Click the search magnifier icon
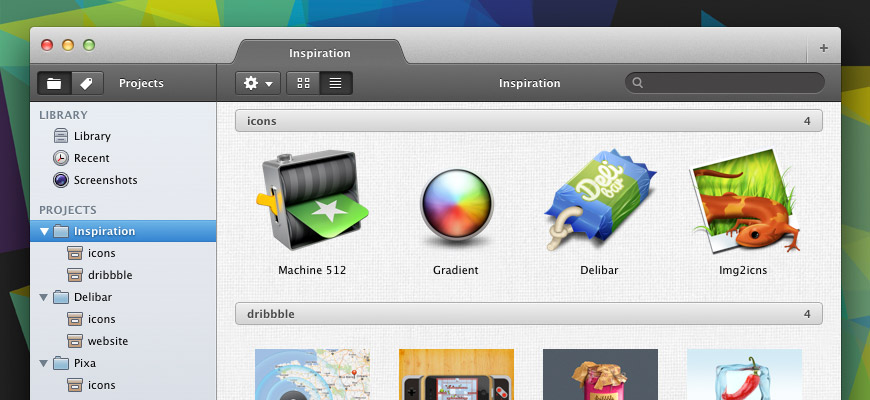 638,83
